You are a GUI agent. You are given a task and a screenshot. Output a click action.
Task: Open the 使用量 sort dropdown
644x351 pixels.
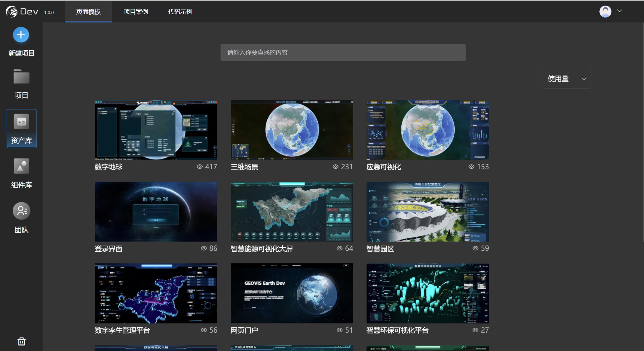(x=566, y=78)
